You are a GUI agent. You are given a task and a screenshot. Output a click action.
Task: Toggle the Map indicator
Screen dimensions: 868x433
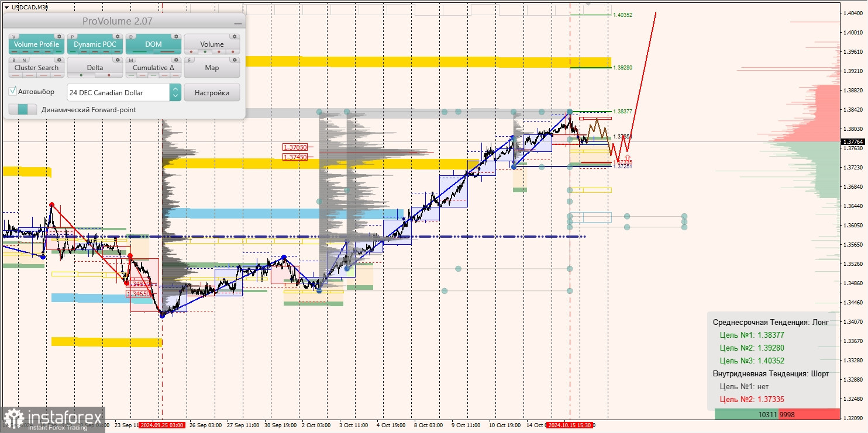coord(212,68)
